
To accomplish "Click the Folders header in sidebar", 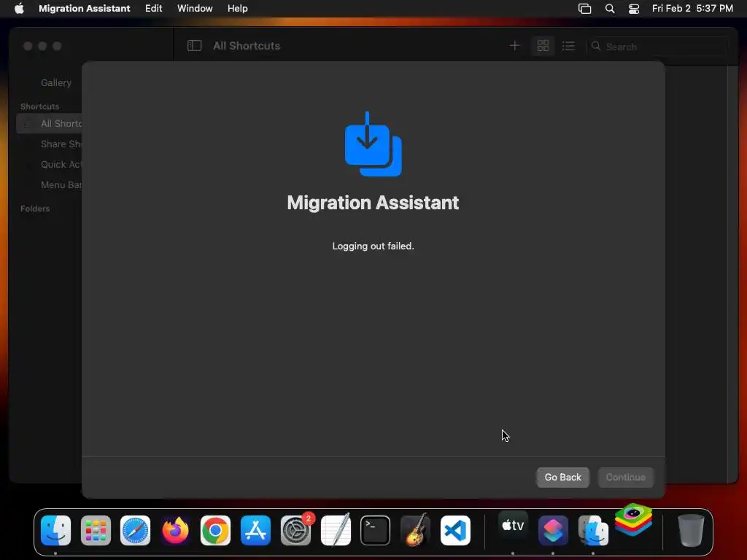I will point(35,209).
